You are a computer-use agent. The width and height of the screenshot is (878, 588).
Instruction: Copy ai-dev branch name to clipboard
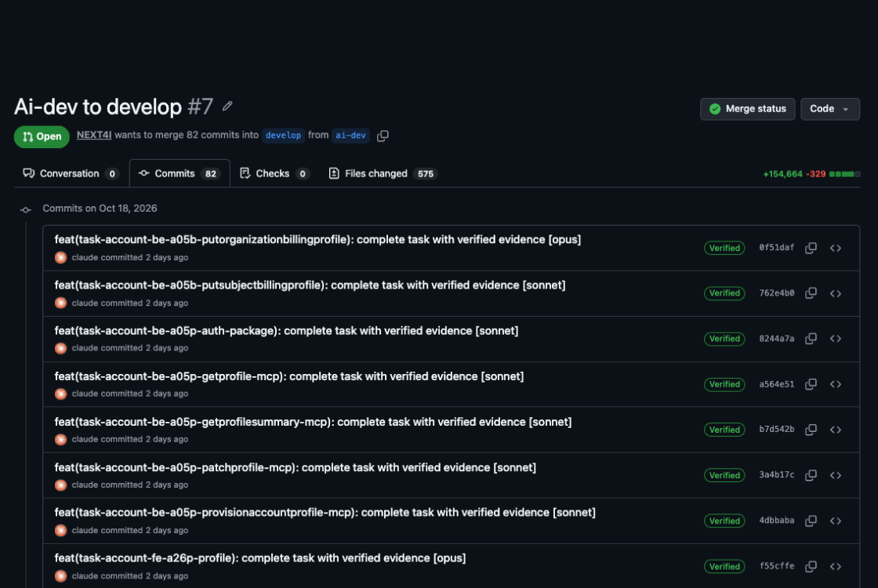(383, 136)
